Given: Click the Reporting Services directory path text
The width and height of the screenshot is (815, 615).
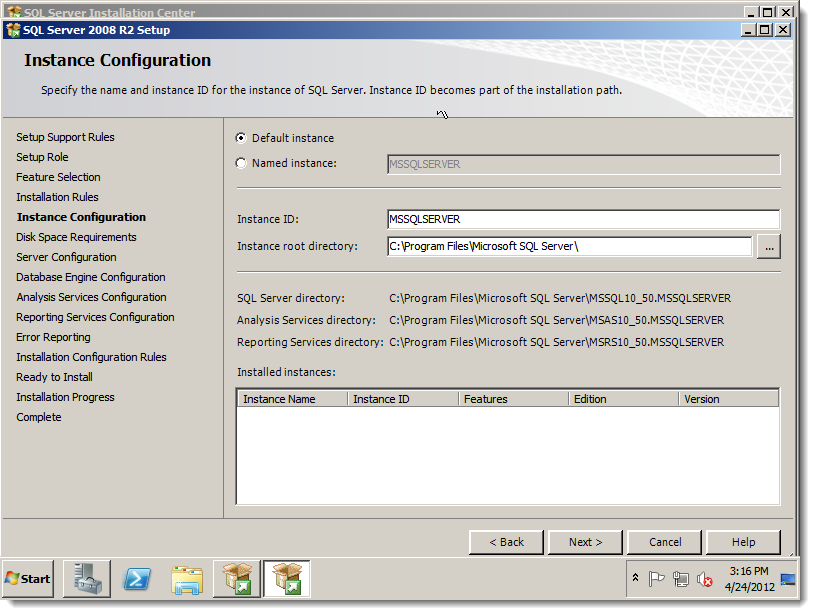Looking at the screenshot, I should point(556,343).
